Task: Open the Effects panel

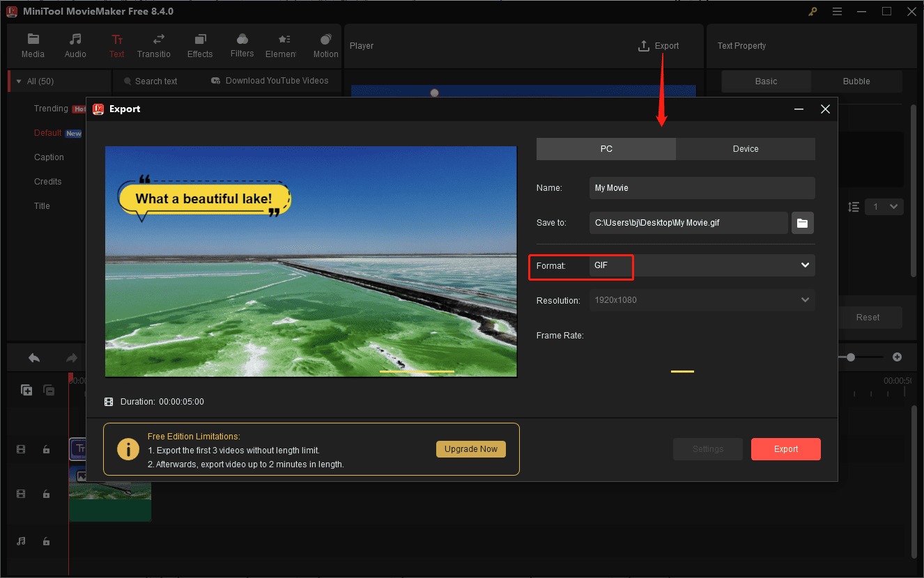Action: pyautogui.click(x=200, y=45)
